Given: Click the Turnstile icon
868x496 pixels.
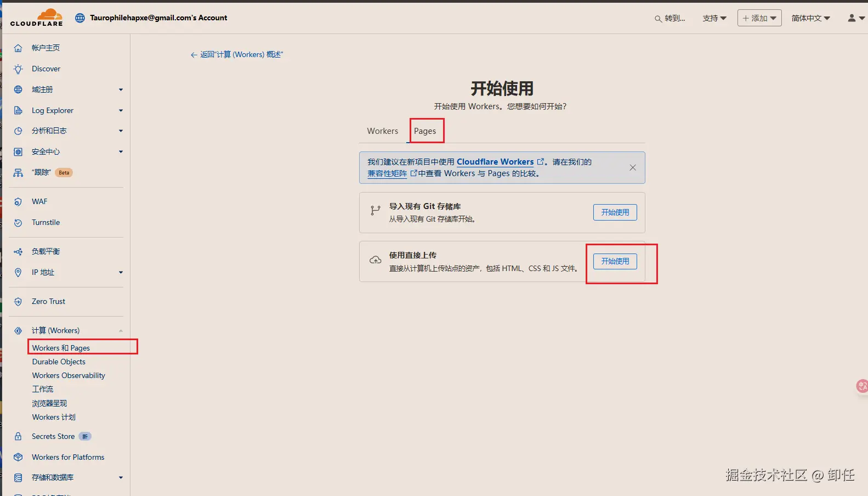Looking at the screenshot, I should [18, 223].
